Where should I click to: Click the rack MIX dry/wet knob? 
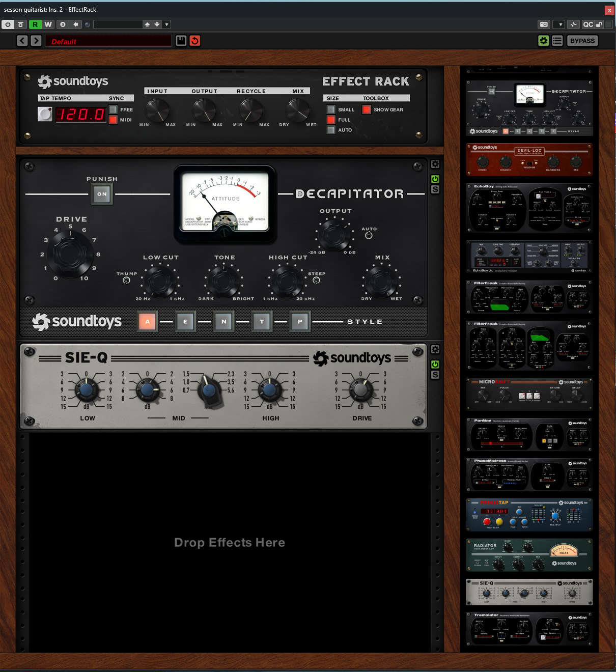[298, 110]
